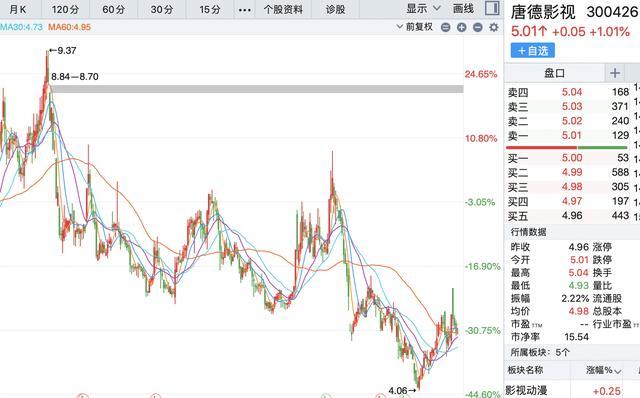Click the 市净率 15.54 value
The height and width of the screenshot is (398, 640).
(x=576, y=337)
